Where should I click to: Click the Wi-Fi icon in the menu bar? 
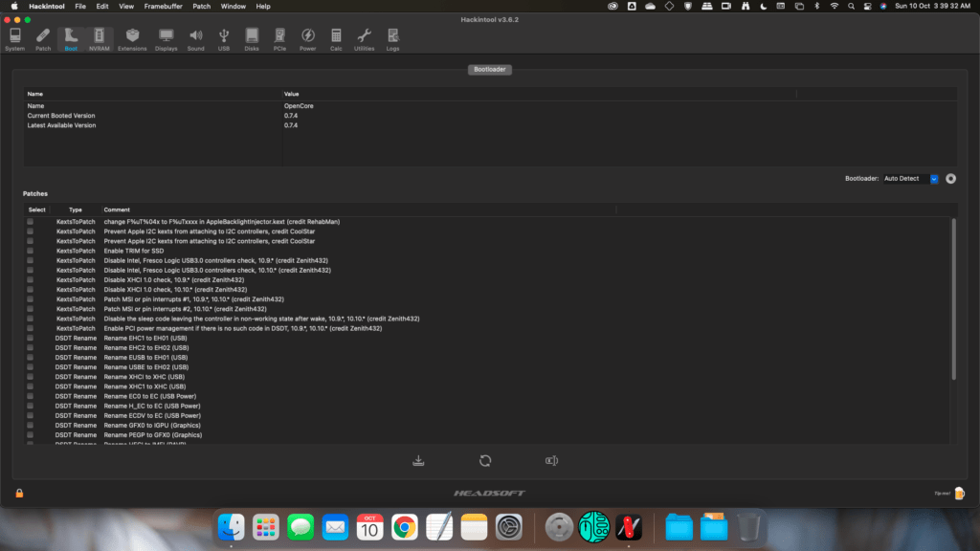click(834, 7)
